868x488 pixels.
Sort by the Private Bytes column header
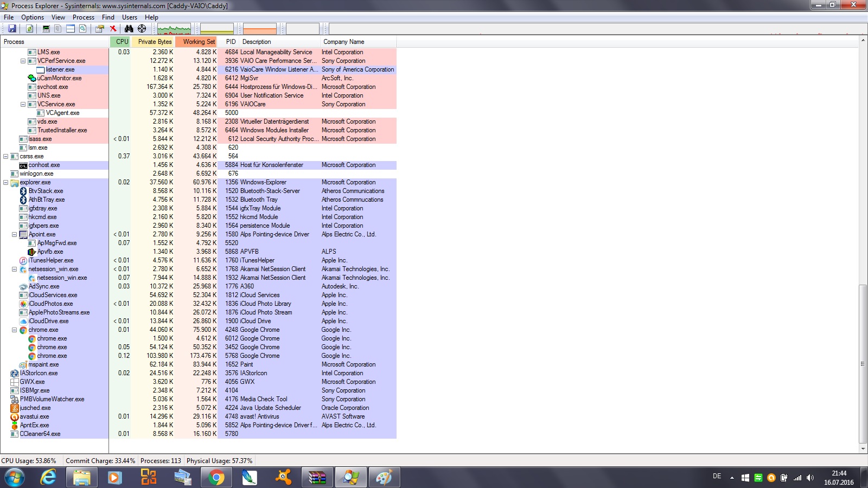pyautogui.click(x=153, y=42)
